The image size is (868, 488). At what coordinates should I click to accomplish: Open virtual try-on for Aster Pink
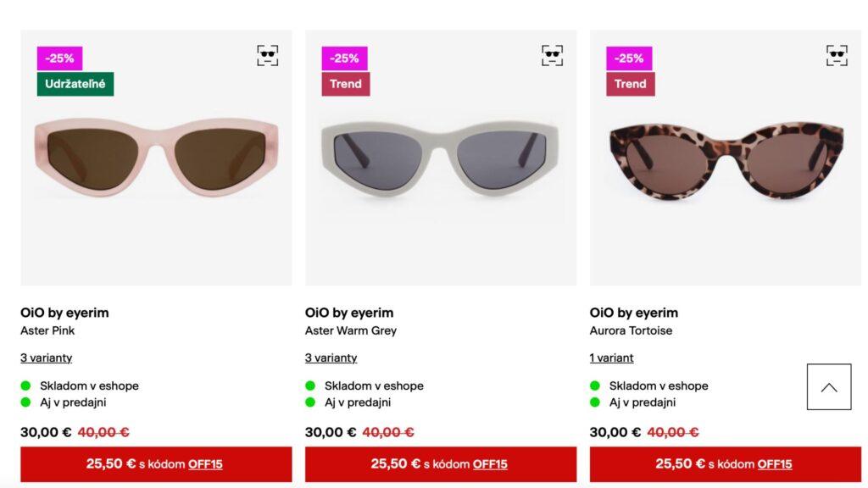click(267, 55)
